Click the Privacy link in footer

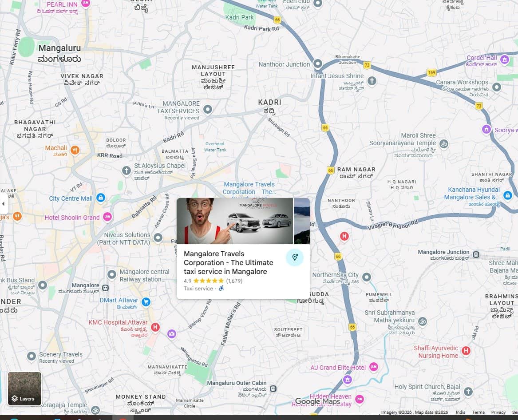(x=498, y=412)
